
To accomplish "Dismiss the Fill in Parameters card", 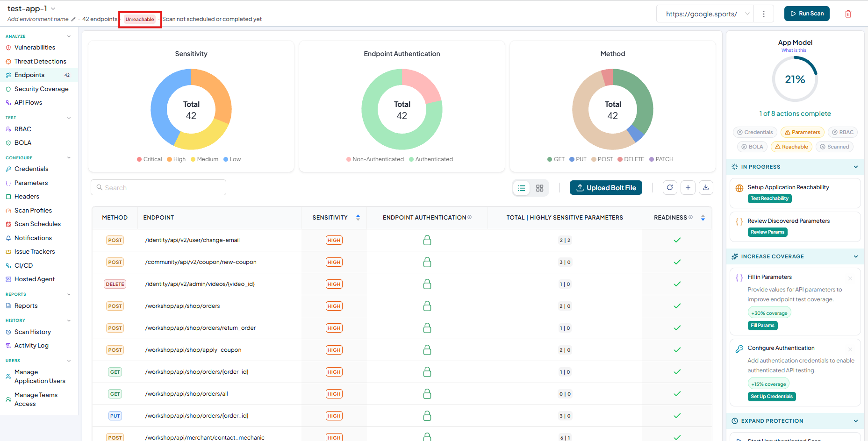I will click(850, 278).
